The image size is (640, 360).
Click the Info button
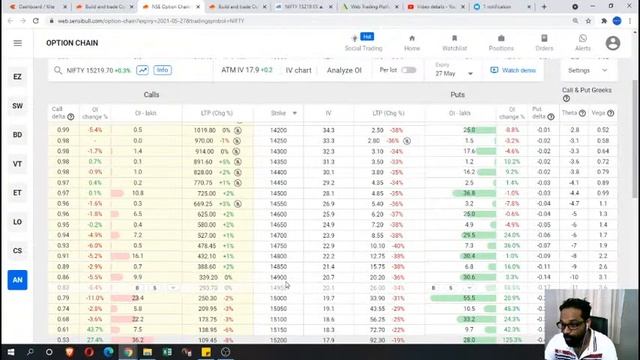click(162, 70)
